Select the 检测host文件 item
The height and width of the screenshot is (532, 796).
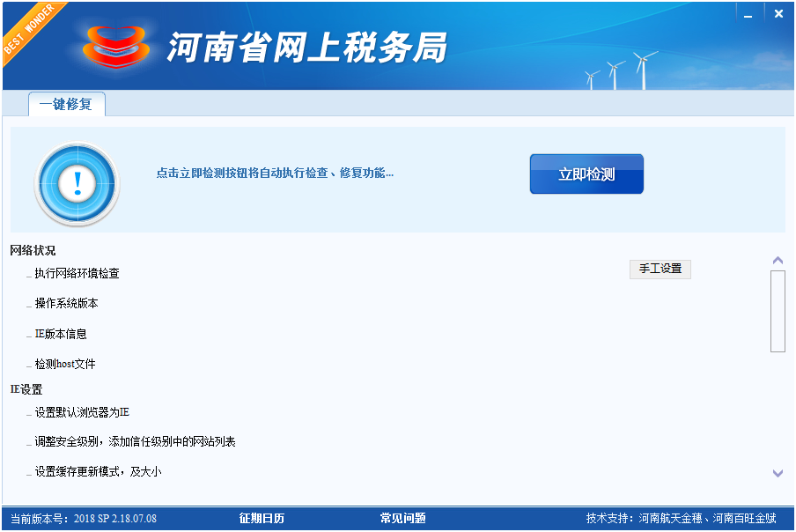[64, 365]
